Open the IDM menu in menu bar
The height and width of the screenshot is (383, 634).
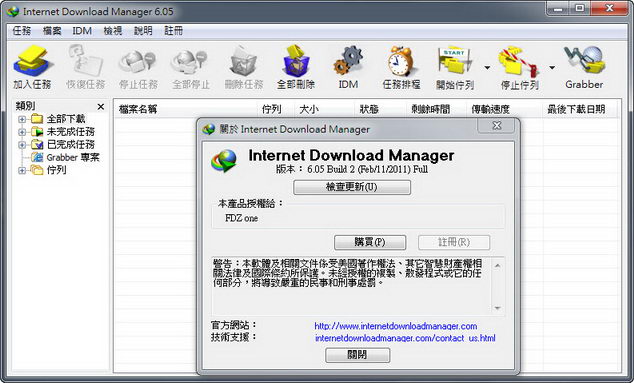(x=82, y=31)
